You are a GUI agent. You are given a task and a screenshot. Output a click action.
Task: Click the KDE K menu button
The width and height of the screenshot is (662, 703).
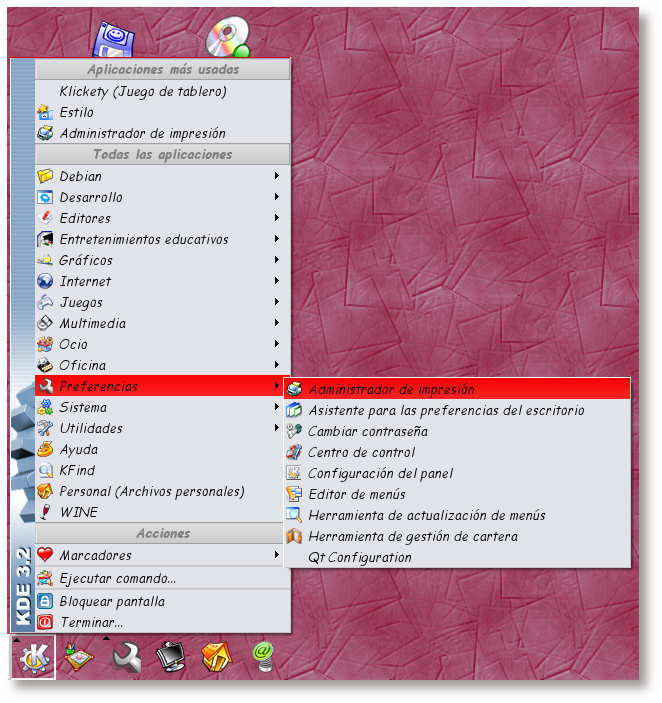pyautogui.click(x=32, y=658)
